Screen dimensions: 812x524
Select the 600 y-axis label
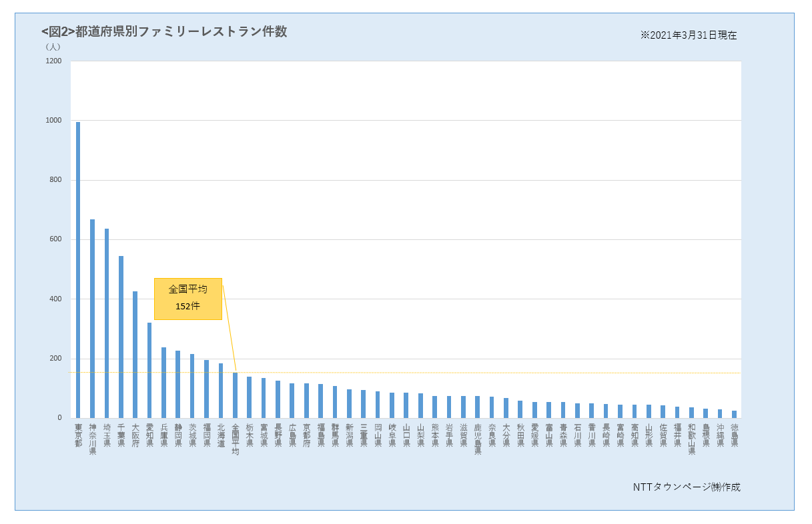coord(53,239)
